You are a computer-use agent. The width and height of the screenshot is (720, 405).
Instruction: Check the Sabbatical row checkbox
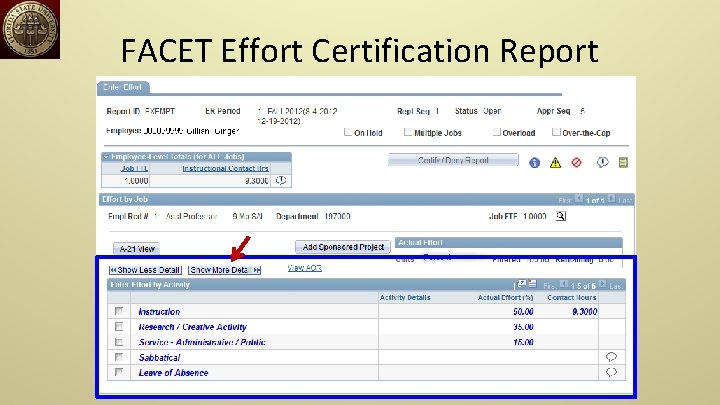119,357
